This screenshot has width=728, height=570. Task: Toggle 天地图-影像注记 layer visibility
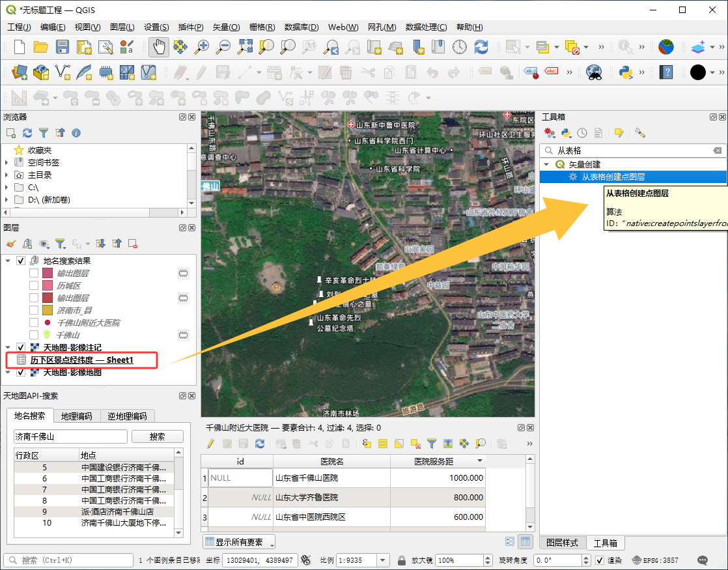click(21, 347)
